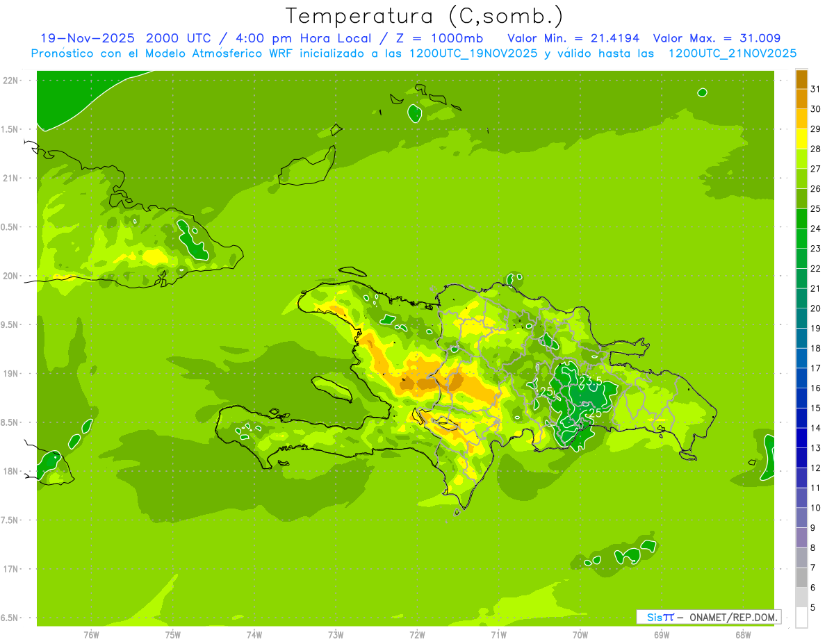Click the "75W" longitude axis label
This screenshot has width=834, height=644.
pos(173,635)
